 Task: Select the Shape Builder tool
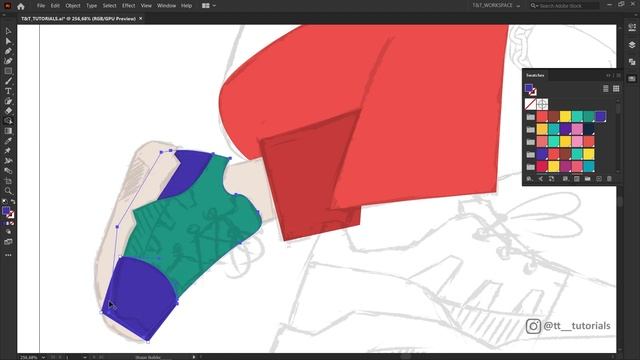(x=8, y=121)
